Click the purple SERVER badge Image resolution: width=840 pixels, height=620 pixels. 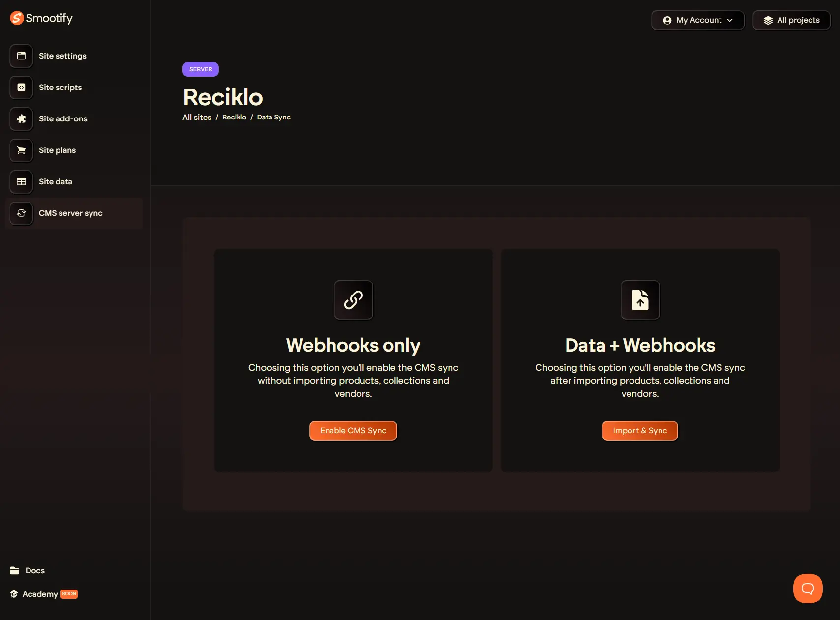point(200,69)
